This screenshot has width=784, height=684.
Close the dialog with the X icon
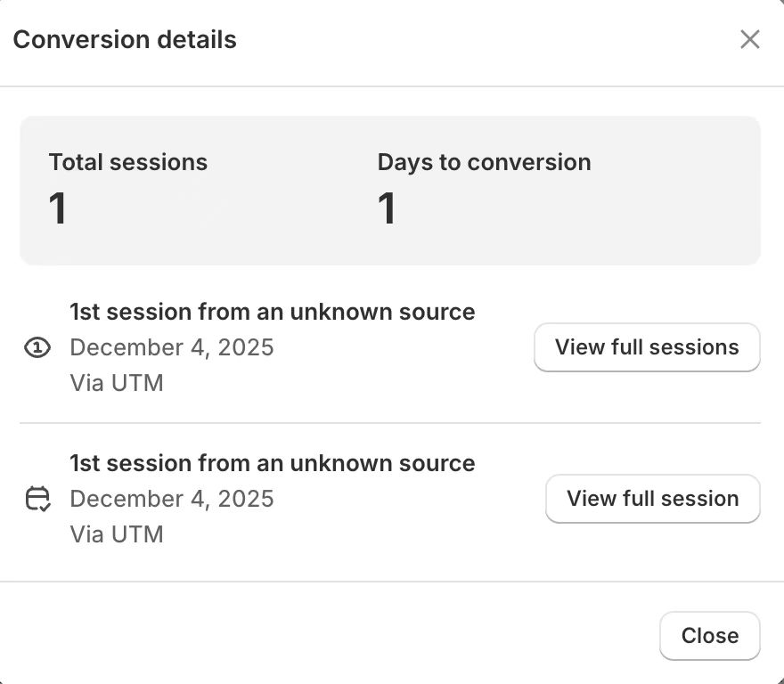click(x=749, y=39)
